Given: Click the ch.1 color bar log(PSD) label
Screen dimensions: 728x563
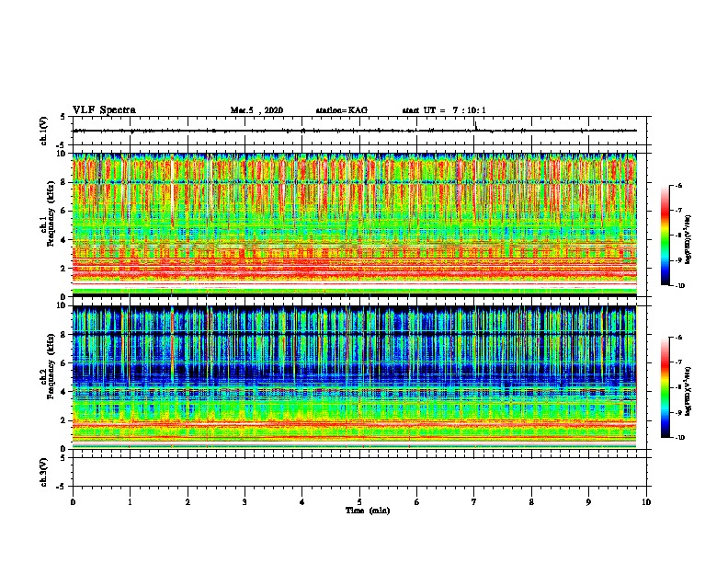Looking at the screenshot, I should pyautogui.click(x=688, y=239).
